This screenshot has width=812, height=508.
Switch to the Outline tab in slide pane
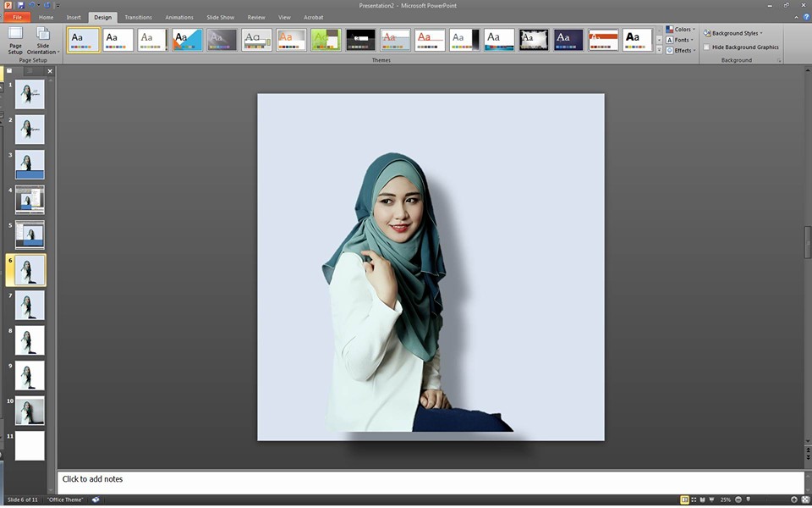pos(29,71)
